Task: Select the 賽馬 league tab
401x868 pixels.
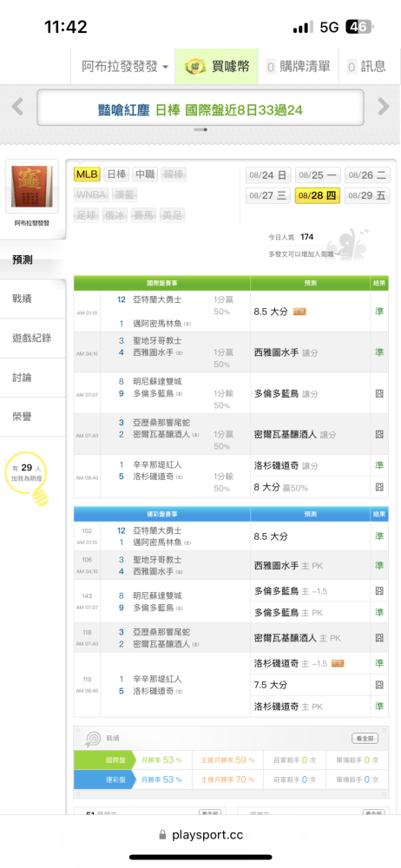Action: coord(145,215)
